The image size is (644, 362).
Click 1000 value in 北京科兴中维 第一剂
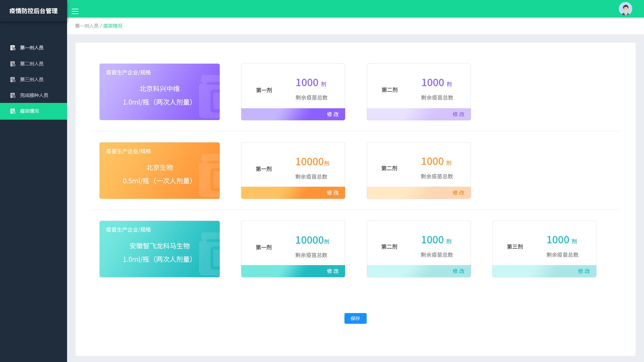click(x=307, y=82)
